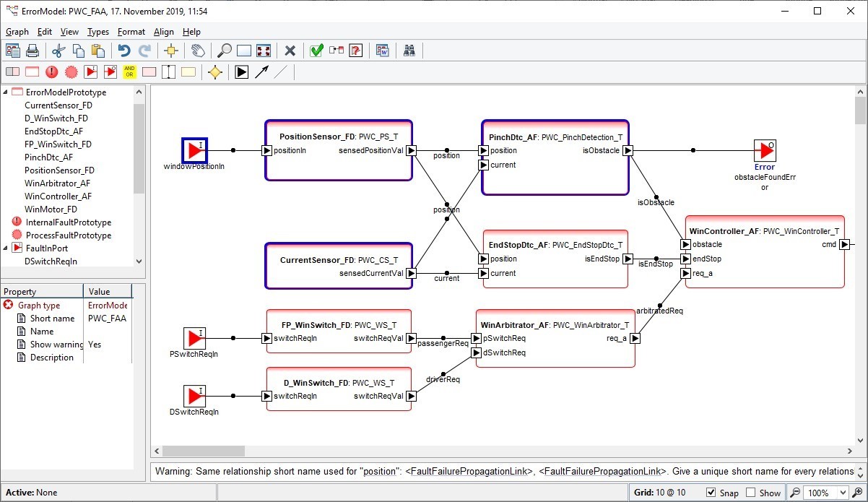Screen dimensions: 868x502
Task: Click the Cut scissors icon
Action: tap(58, 51)
